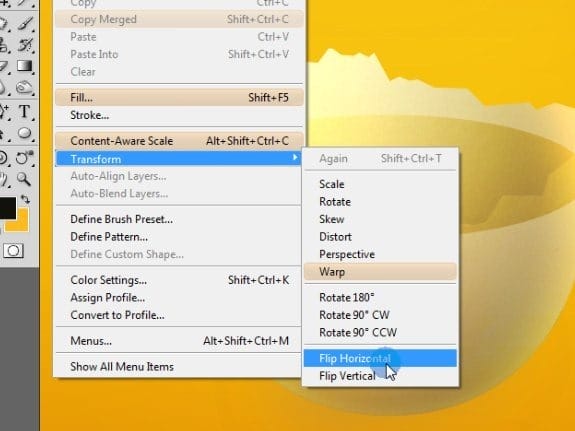Select the Sponge tool icon
The width and height of the screenshot is (575, 431).
tap(24, 87)
